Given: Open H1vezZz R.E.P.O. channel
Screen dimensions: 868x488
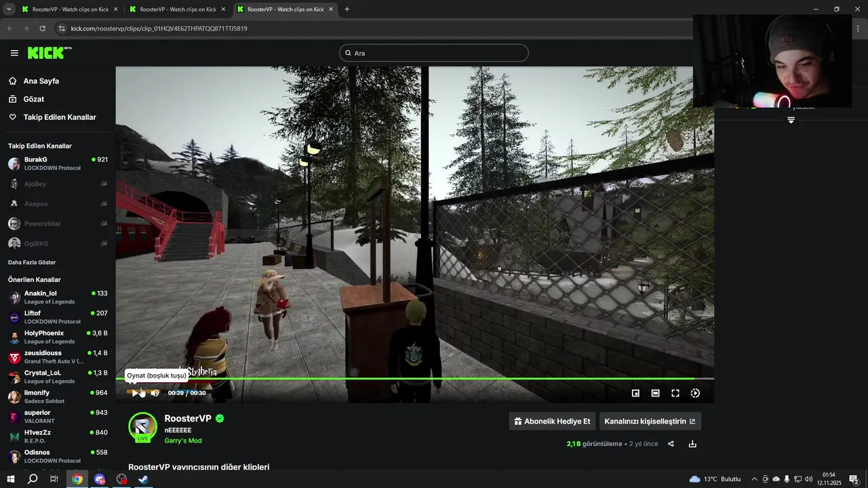Looking at the screenshot, I should 58,436.
